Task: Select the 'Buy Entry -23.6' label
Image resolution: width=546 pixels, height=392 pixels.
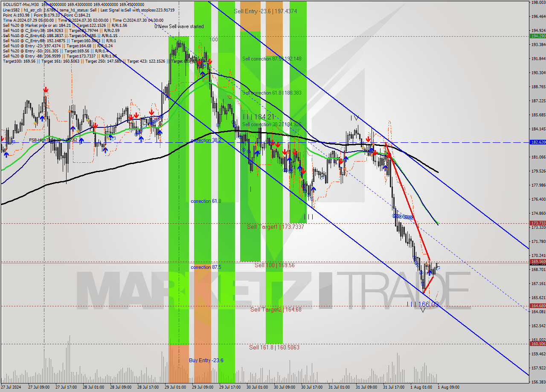Action: [x=206, y=360]
